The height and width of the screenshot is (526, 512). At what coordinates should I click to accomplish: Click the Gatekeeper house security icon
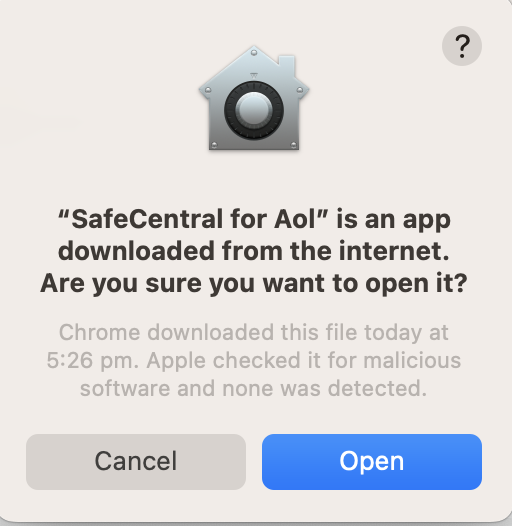(254, 98)
